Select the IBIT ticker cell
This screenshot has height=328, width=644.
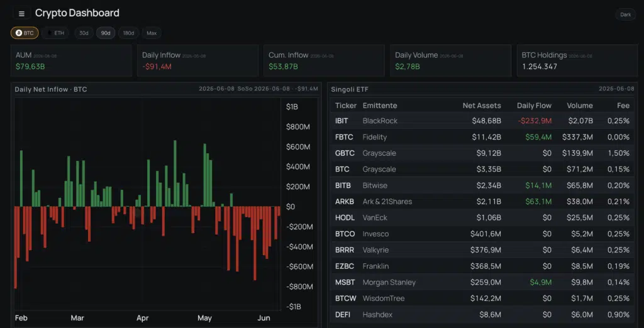coord(341,121)
